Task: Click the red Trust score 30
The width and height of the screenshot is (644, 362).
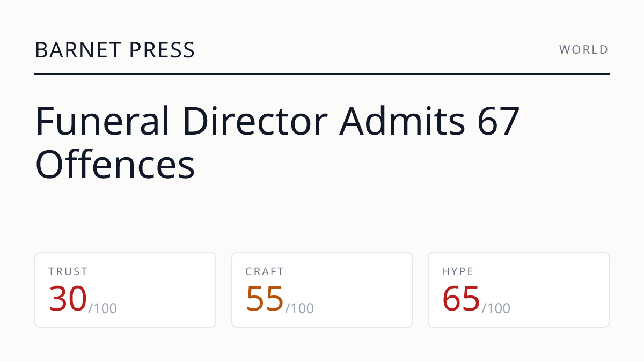Action: pos(68,299)
